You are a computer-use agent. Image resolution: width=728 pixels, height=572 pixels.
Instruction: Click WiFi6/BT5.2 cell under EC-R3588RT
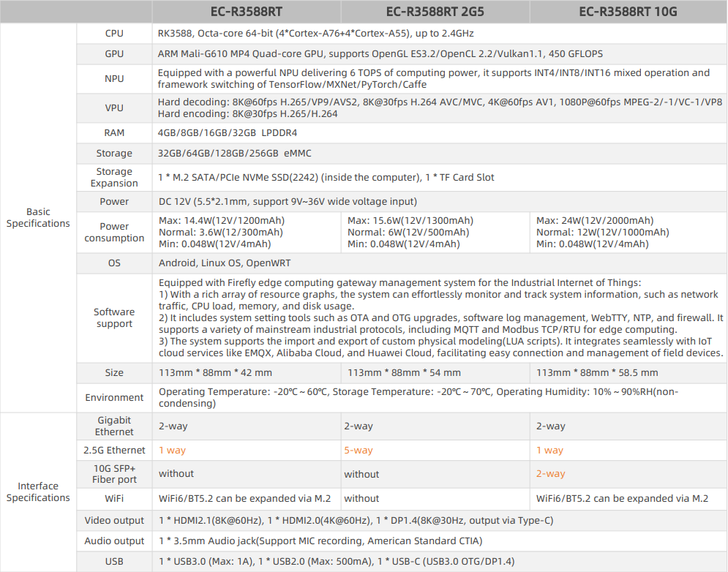244,499
